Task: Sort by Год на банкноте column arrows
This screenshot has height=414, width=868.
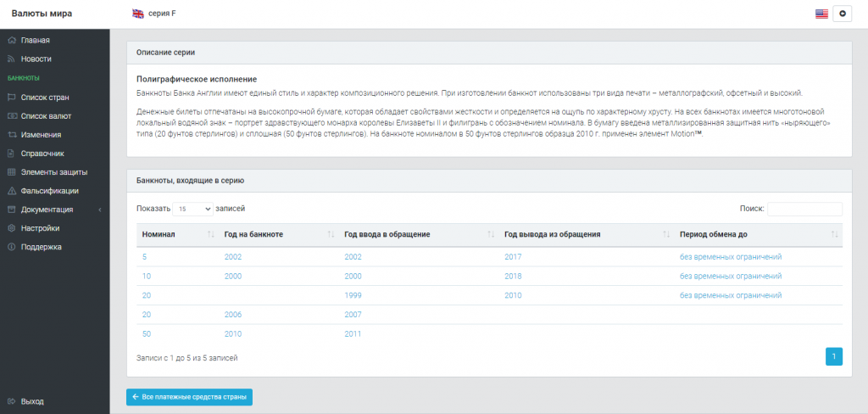Action: pyautogui.click(x=331, y=235)
